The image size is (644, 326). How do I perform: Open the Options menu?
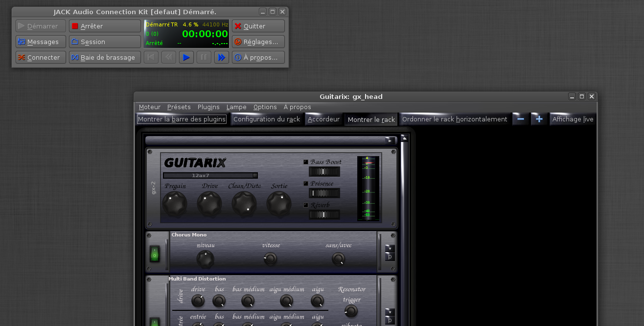tap(265, 107)
